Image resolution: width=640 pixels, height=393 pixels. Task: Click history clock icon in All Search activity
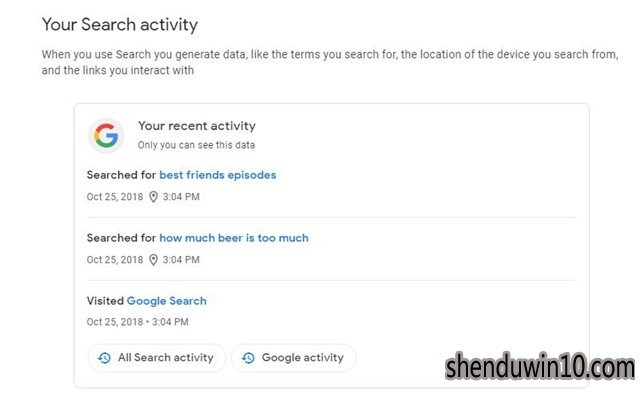104,358
